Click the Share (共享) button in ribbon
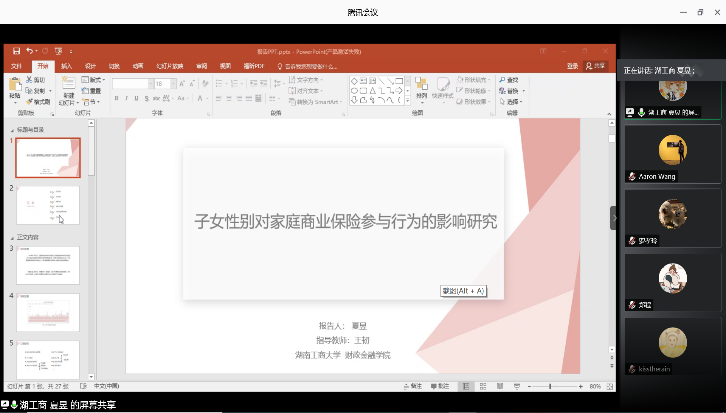The width and height of the screenshot is (726, 413). tap(596, 66)
